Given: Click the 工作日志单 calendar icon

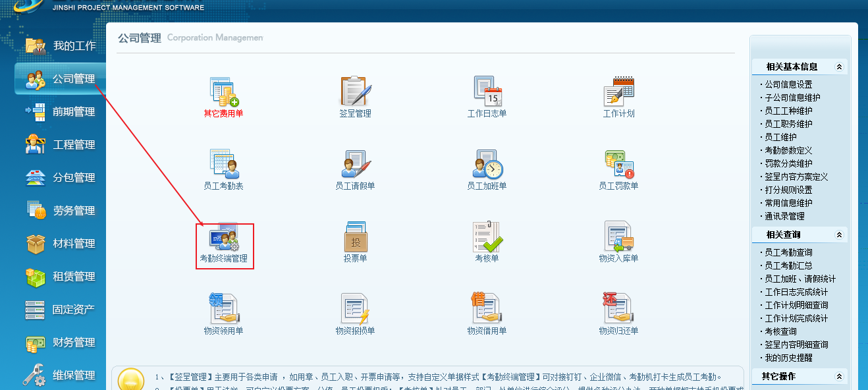Looking at the screenshot, I should click(x=487, y=92).
